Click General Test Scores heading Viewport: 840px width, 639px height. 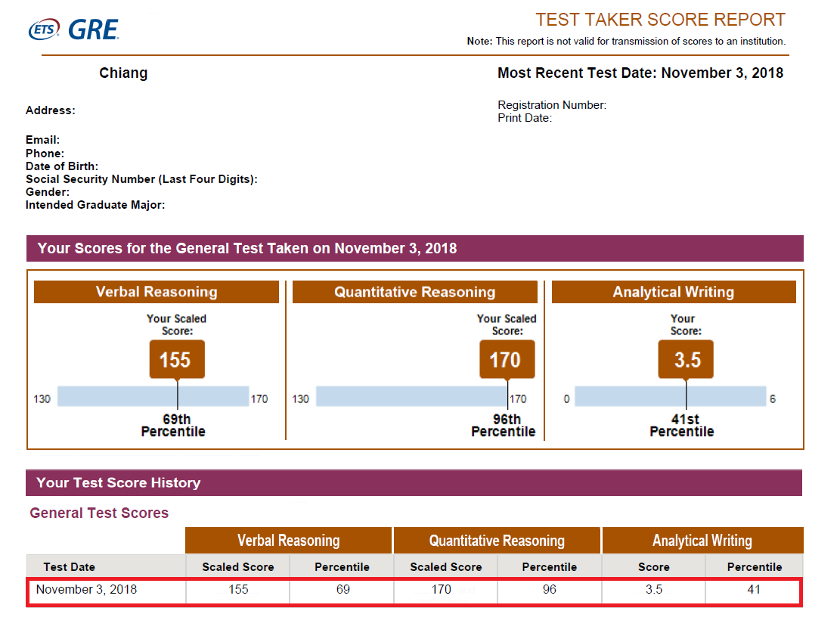pos(99,513)
